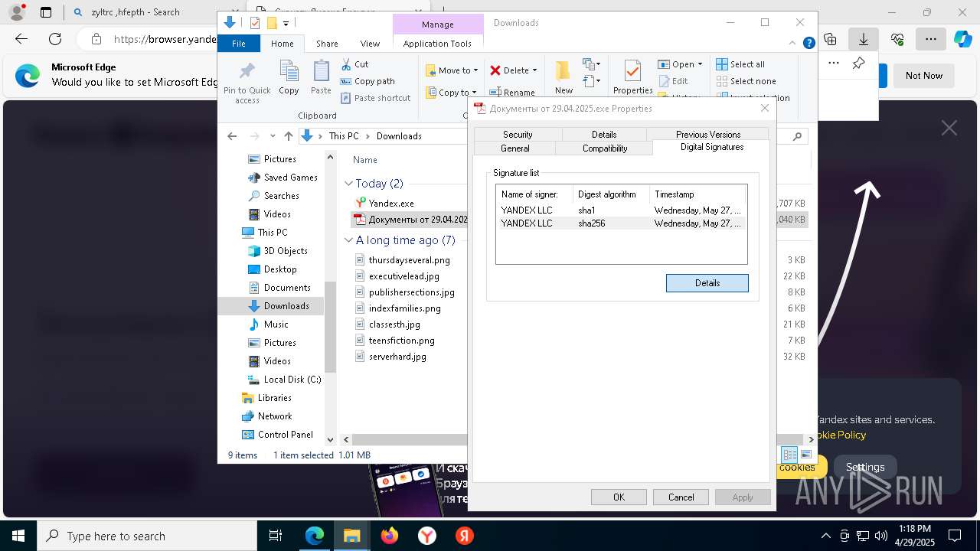Click Not Now in the Edge prompt
Image resolution: width=980 pixels, height=551 pixels.
click(924, 76)
